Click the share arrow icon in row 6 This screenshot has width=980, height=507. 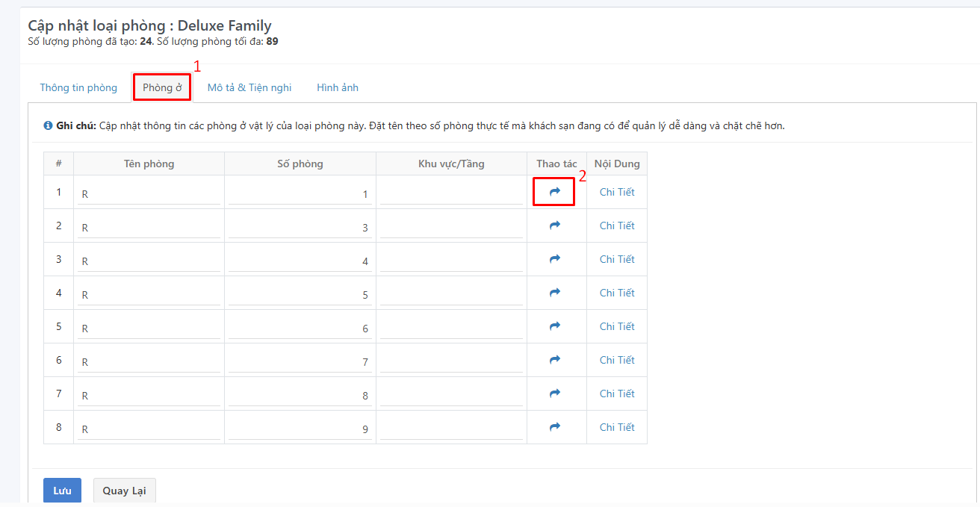click(x=554, y=360)
